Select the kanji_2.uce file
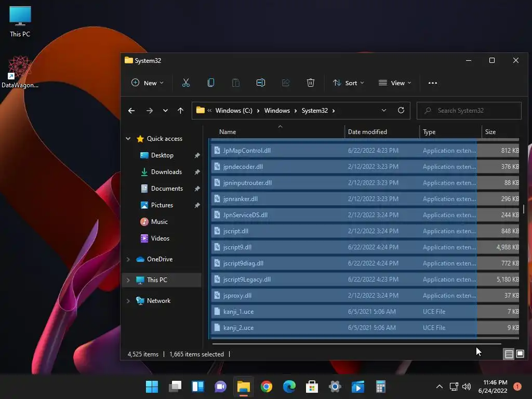Screen dimensions: 532x399 [x=365, y=328]
